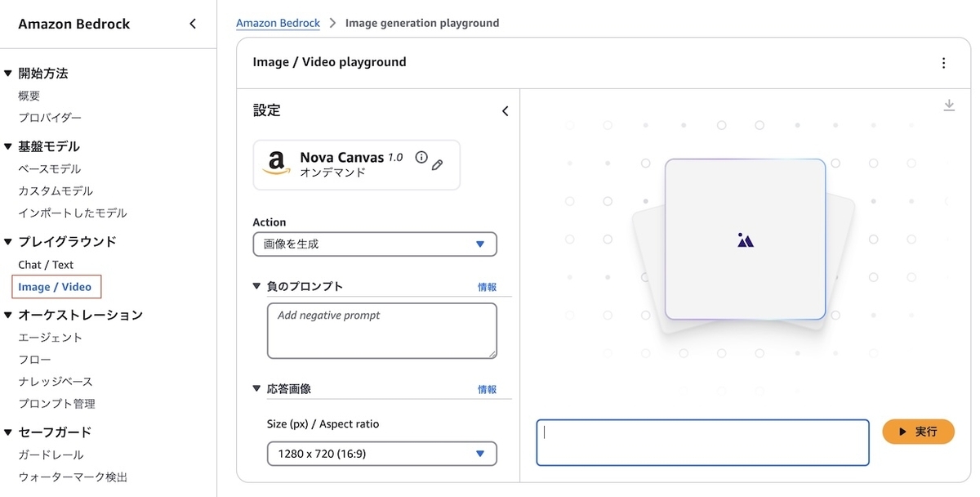Open ガードレール in the sidebar
The height and width of the screenshot is (497, 980).
coord(51,455)
